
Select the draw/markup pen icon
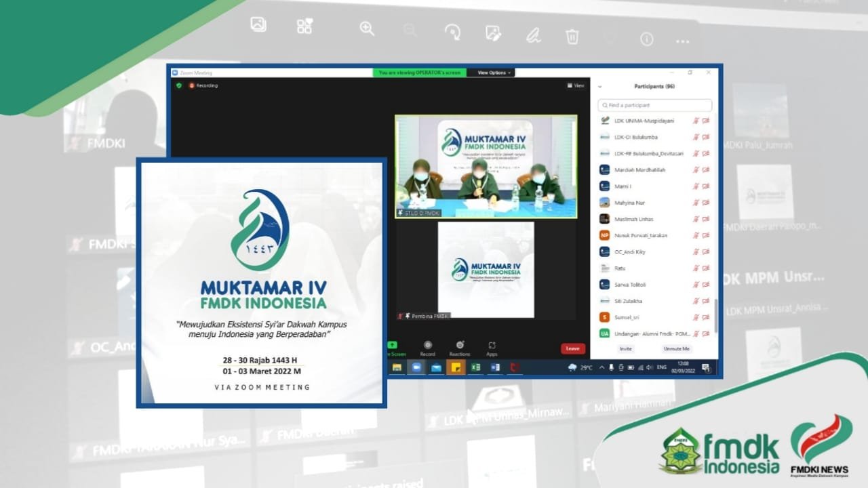coord(534,35)
